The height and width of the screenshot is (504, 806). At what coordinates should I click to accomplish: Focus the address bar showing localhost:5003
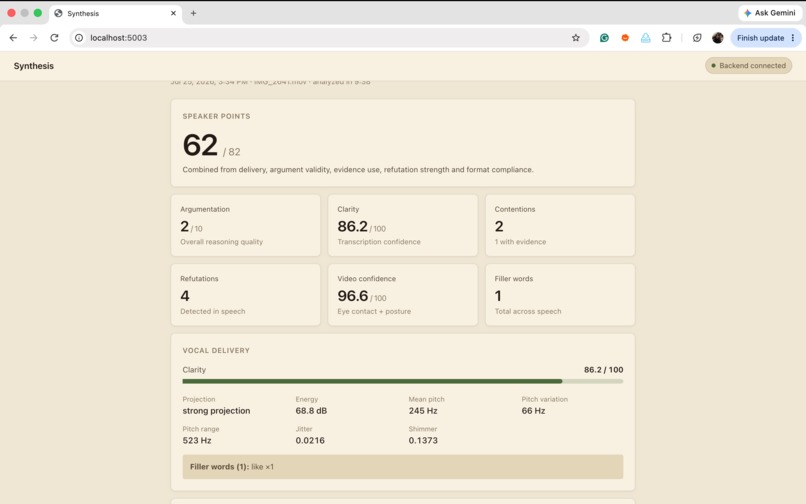click(329, 38)
